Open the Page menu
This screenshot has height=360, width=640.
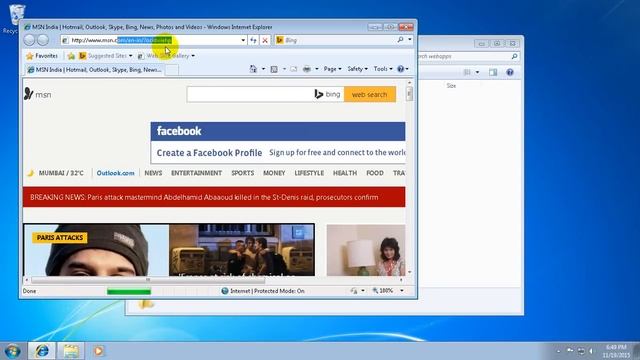point(332,69)
